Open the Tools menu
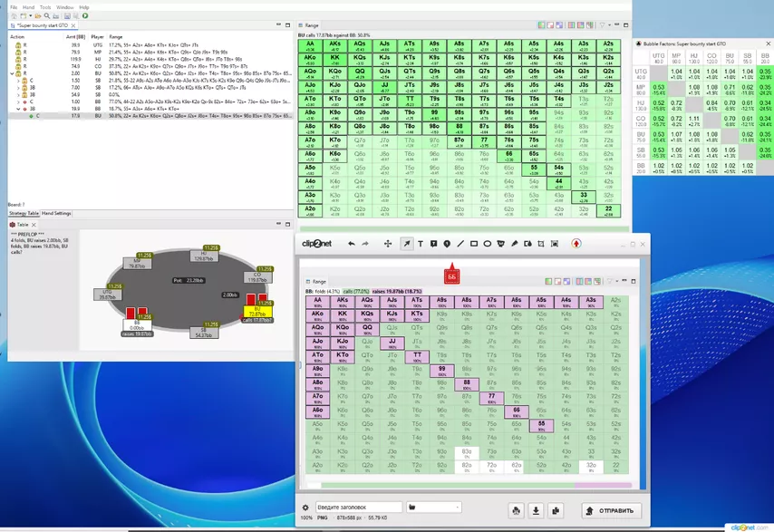This screenshot has height=532, width=774. pyautogui.click(x=44, y=6)
